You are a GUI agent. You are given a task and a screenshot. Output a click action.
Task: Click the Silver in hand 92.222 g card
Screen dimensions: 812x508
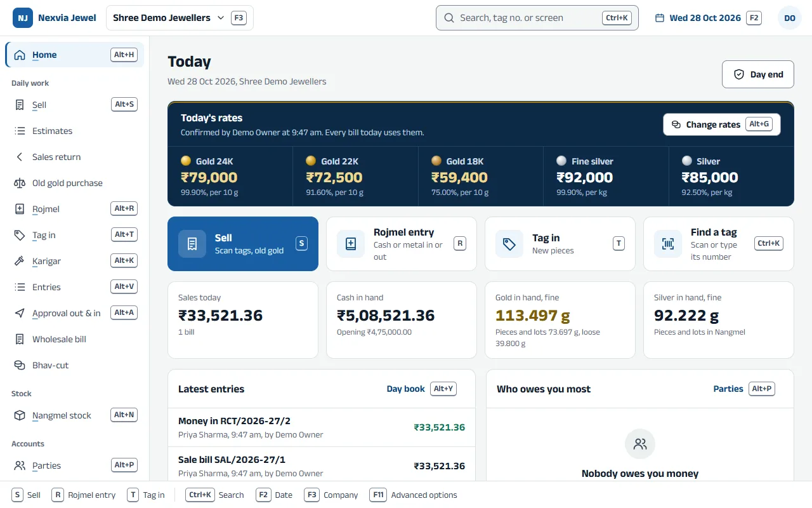pyautogui.click(x=719, y=320)
